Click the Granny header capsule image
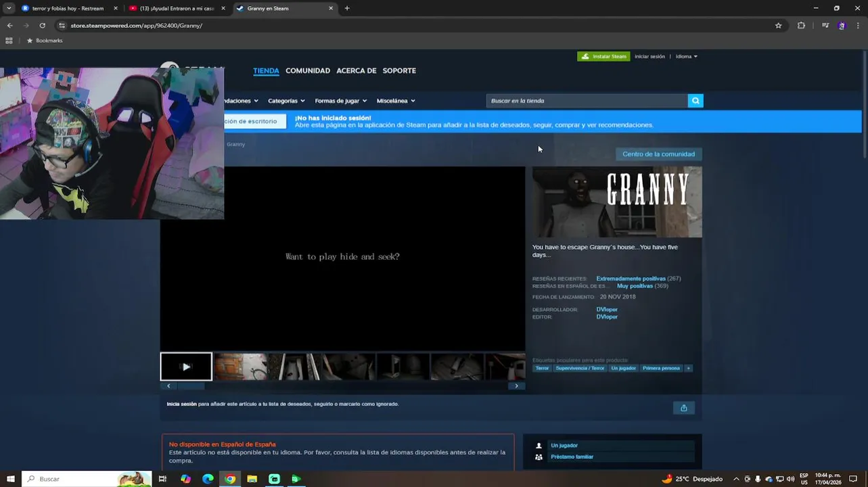The image size is (868, 487). [617, 202]
